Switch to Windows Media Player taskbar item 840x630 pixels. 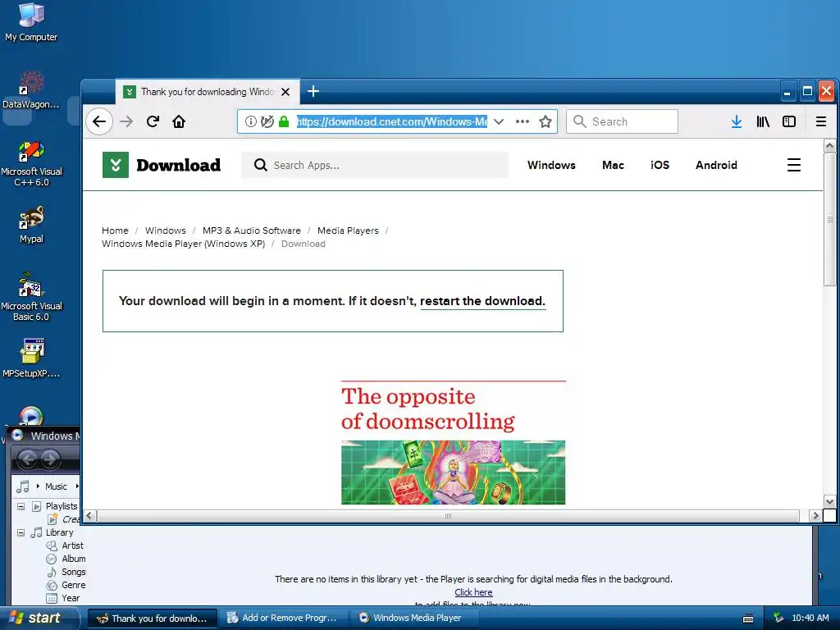[x=416, y=619]
